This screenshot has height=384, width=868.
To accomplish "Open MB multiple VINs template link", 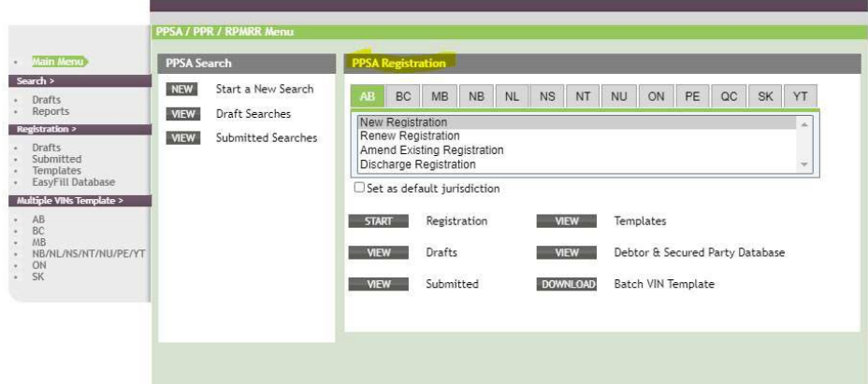I will point(38,242).
